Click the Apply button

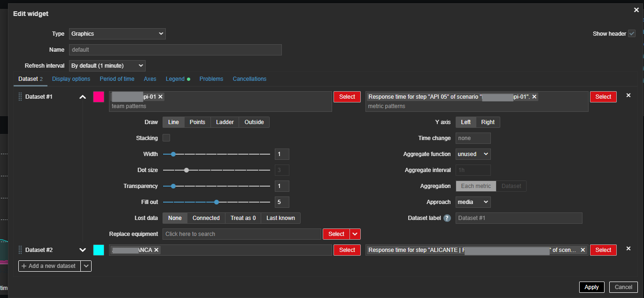click(591, 287)
